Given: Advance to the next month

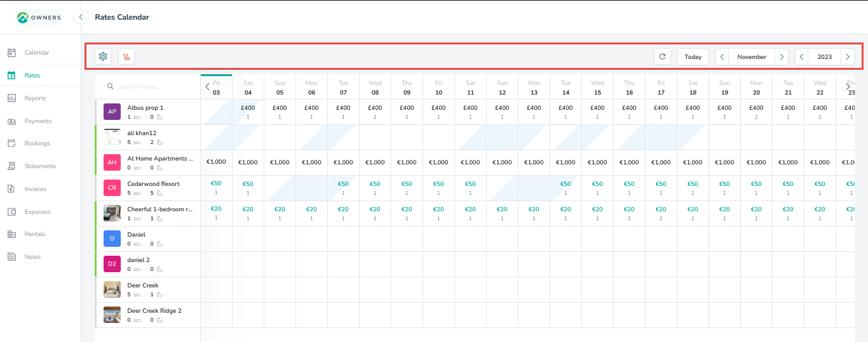Looking at the screenshot, I should click(782, 56).
